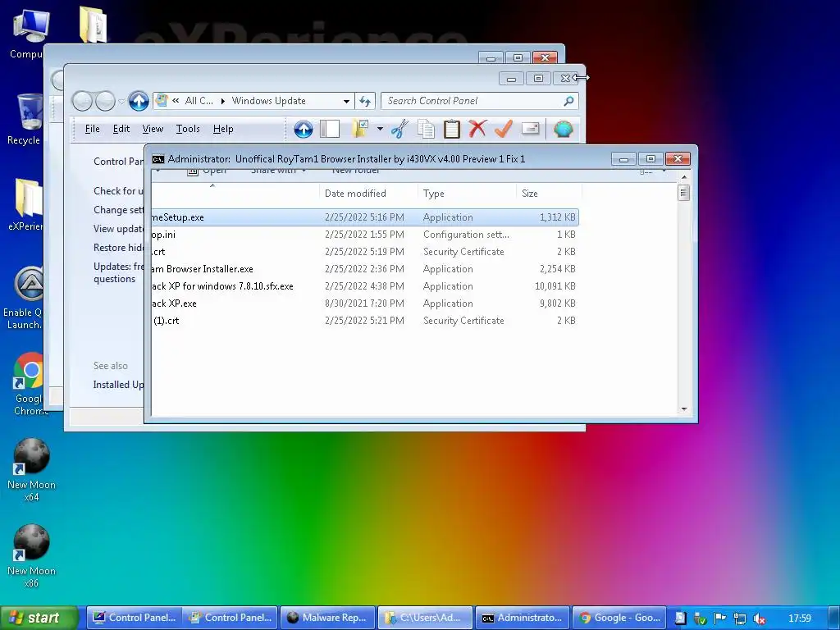Click the cmd icon in Administrator window title
This screenshot has height=630, width=840.
[x=158, y=159]
